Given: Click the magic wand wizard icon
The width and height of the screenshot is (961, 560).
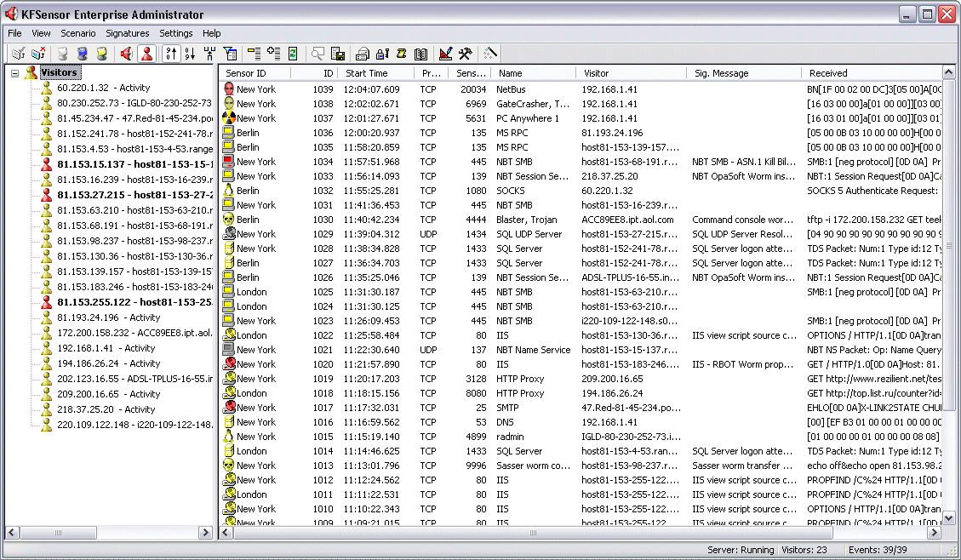Looking at the screenshot, I should 489,54.
